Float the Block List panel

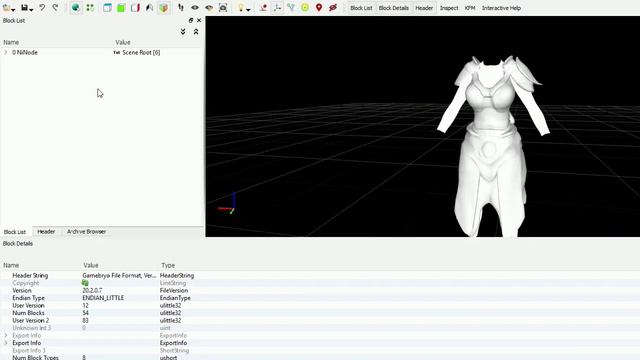pos(191,20)
